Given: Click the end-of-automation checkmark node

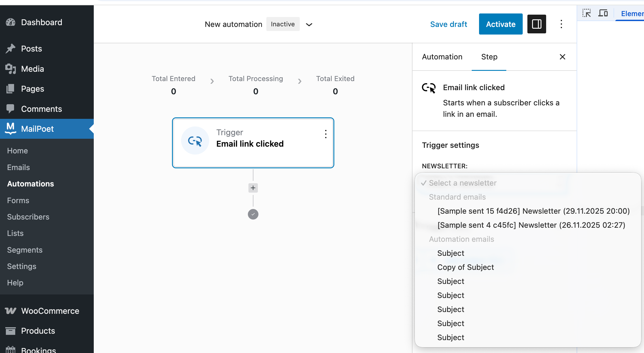Looking at the screenshot, I should pos(253,214).
